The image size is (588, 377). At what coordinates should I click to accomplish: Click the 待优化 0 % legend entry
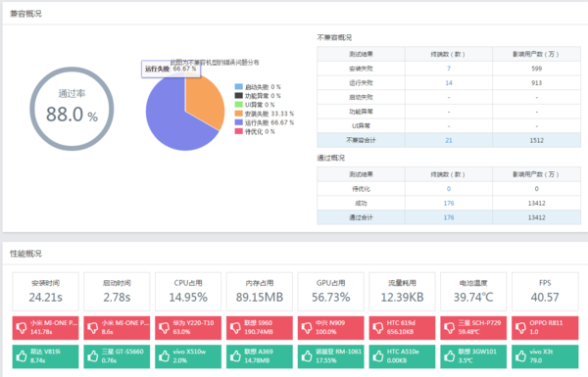pyautogui.click(x=255, y=131)
